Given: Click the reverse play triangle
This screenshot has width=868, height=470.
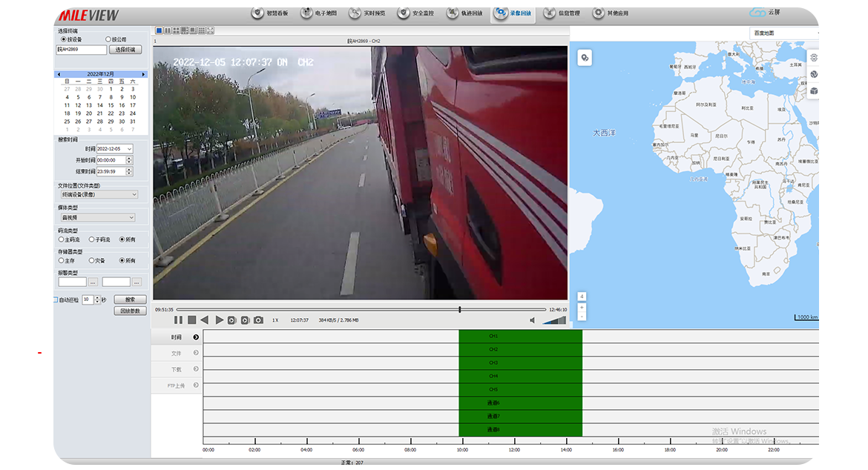Looking at the screenshot, I should (205, 320).
